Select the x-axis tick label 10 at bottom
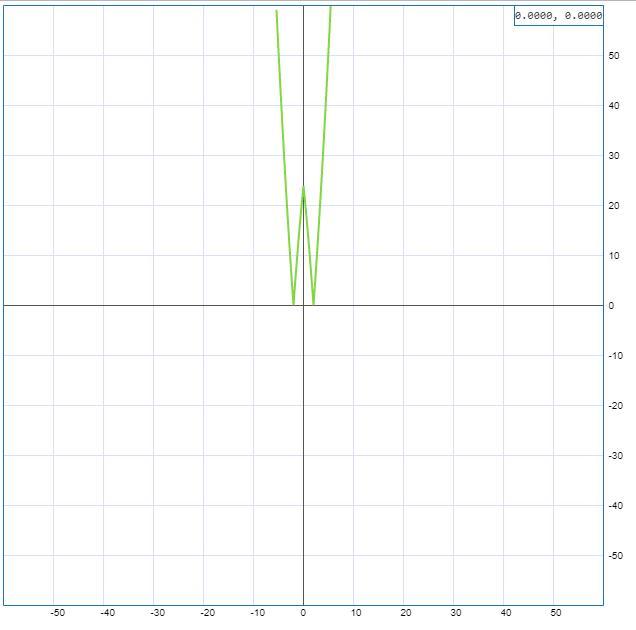 point(356,613)
